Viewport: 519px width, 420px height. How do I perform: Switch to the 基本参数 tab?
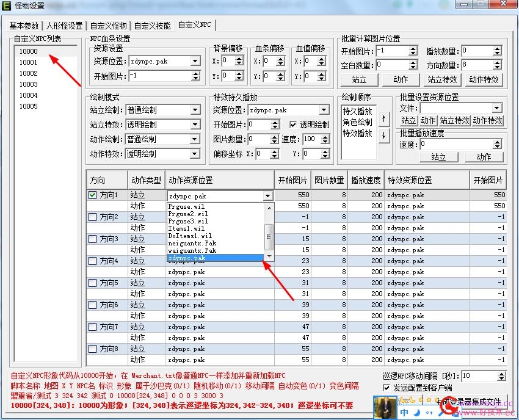click(x=24, y=26)
